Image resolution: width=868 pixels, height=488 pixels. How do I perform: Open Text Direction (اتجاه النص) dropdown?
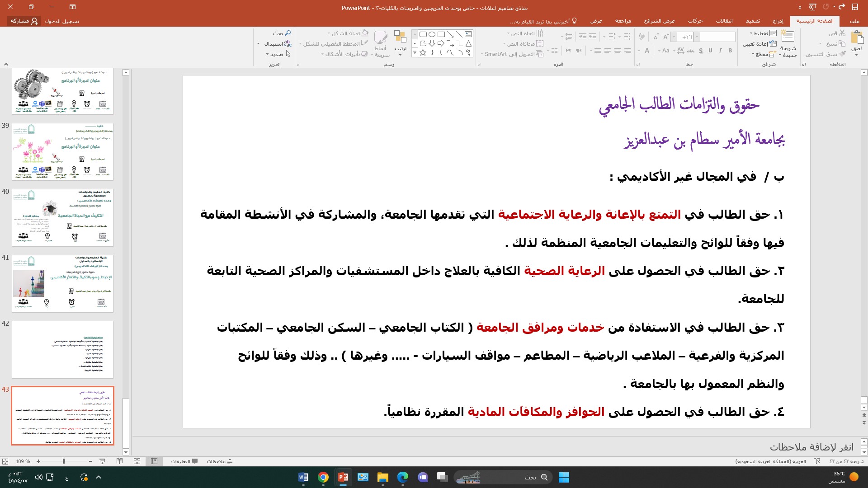point(524,33)
